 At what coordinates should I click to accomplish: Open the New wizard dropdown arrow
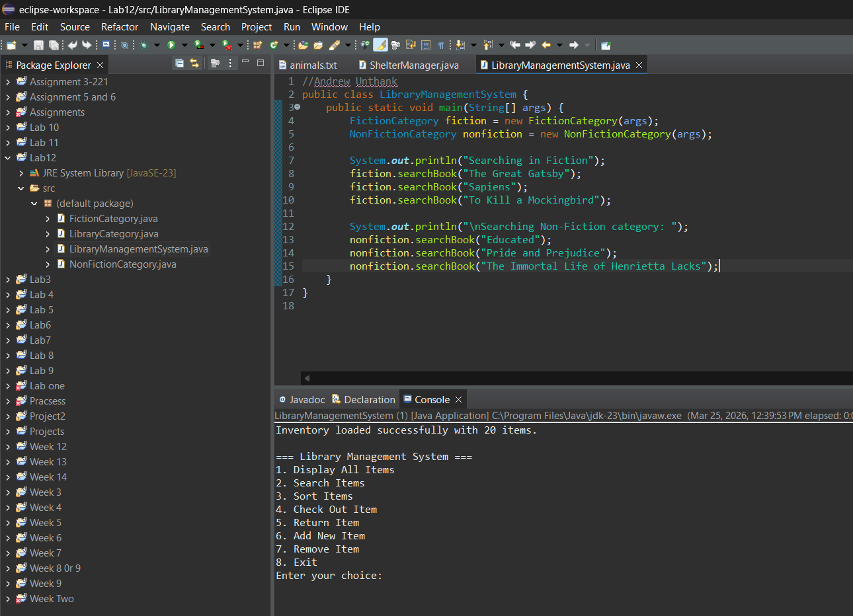click(x=25, y=45)
